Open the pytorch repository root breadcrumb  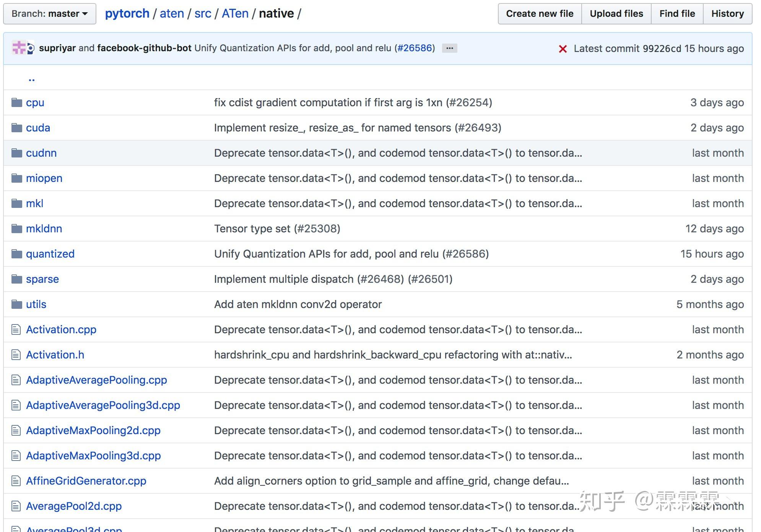(127, 14)
